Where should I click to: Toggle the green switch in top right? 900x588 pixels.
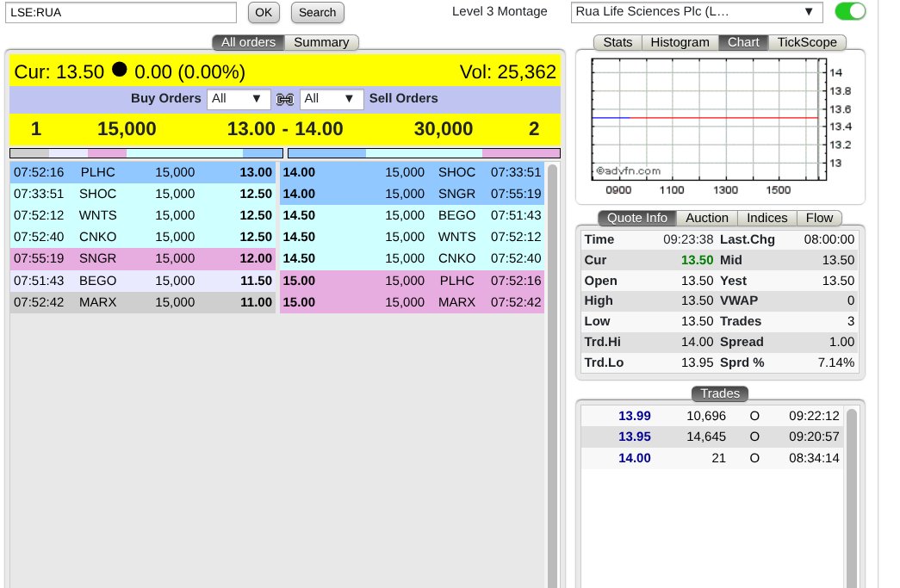850,11
